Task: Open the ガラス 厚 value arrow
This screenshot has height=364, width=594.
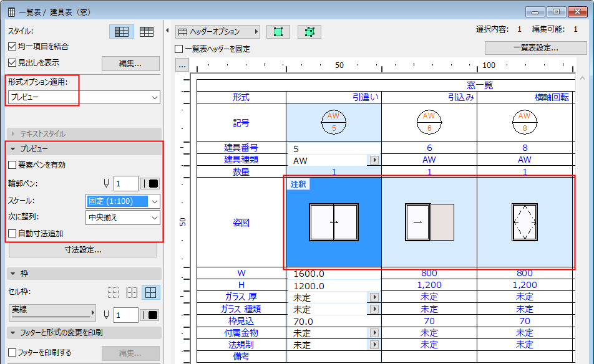Action: [x=374, y=297]
